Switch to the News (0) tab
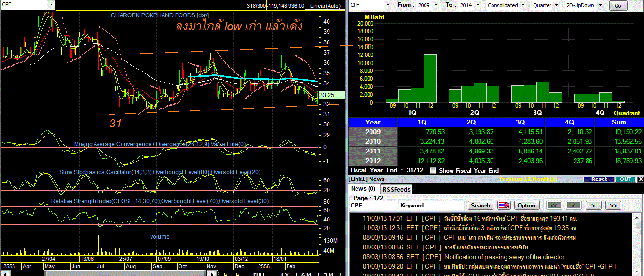 (x=363, y=189)
